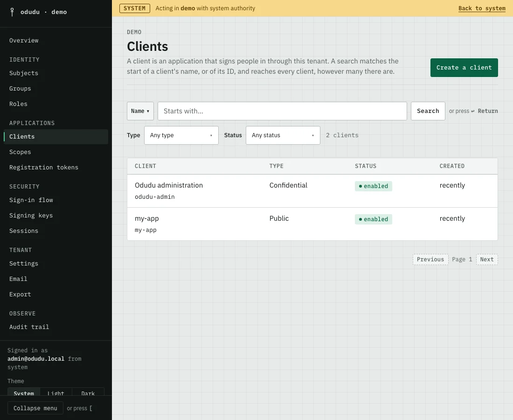Click the STATUS column header
This screenshot has height=420, width=513.
point(366,166)
